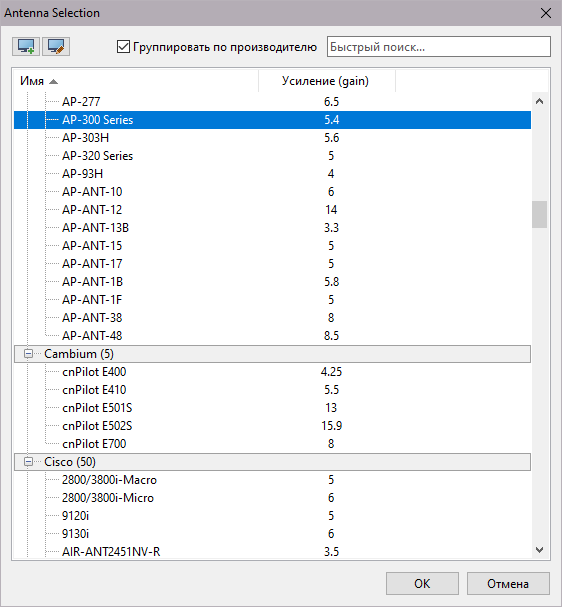
Task: Click gain value 3.3 of AP-ANT-13B
Action: (332, 228)
